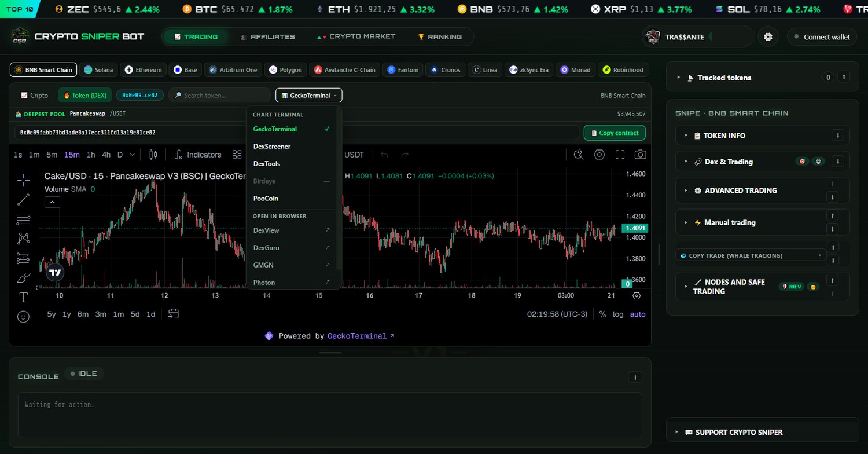
Task: Click the Crypto Sniper Bot logo
Action: [x=20, y=36]
